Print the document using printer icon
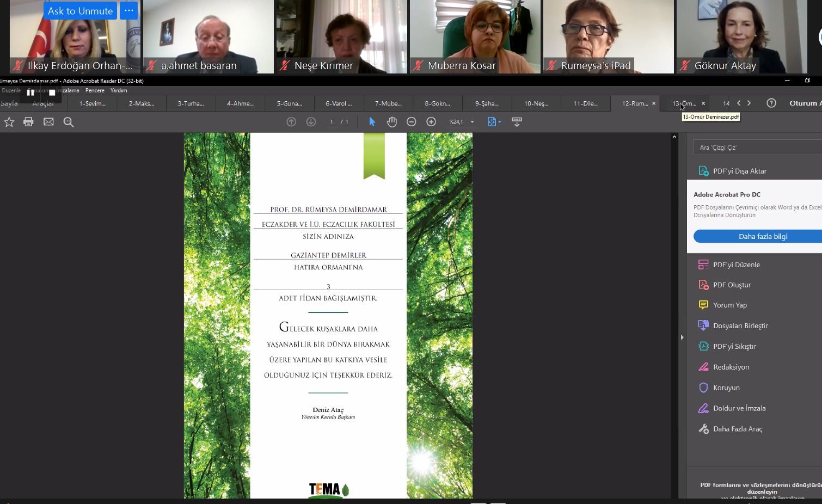Viewport: 822px width, 504px height. 28,122
